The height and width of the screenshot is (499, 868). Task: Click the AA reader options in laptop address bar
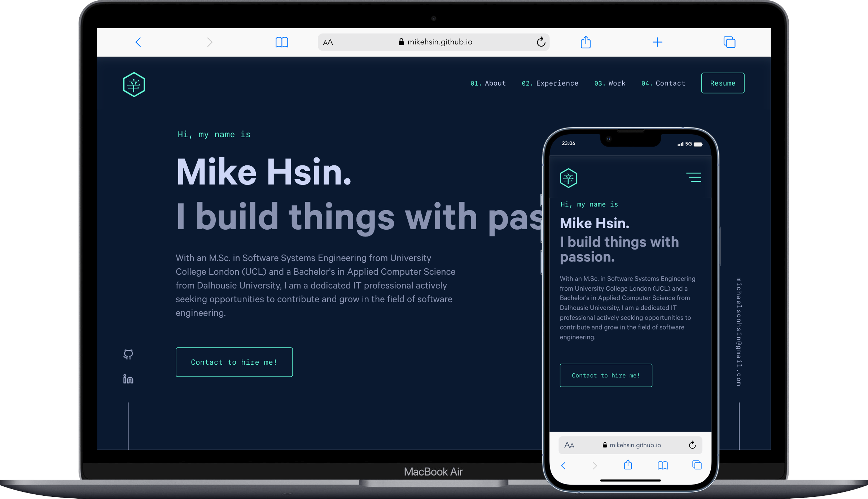(x=328, y=42)
